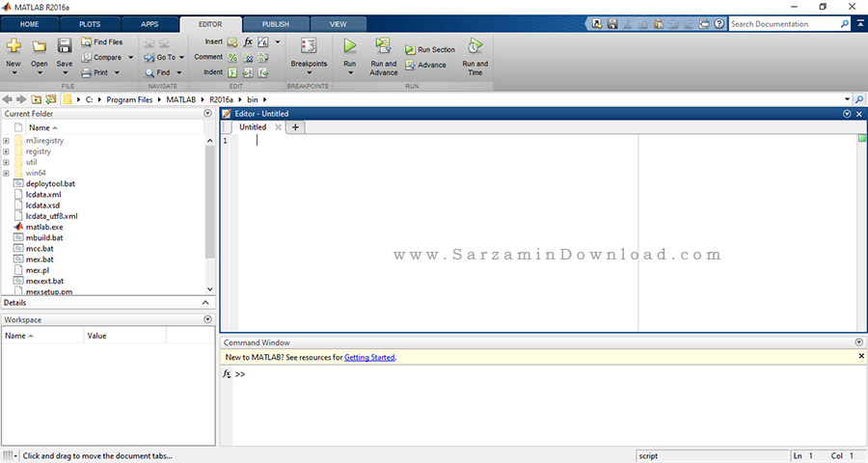Open the Run dropdown arrow
The width and height of the screenshot is (868, 463).
pos(350,72)
